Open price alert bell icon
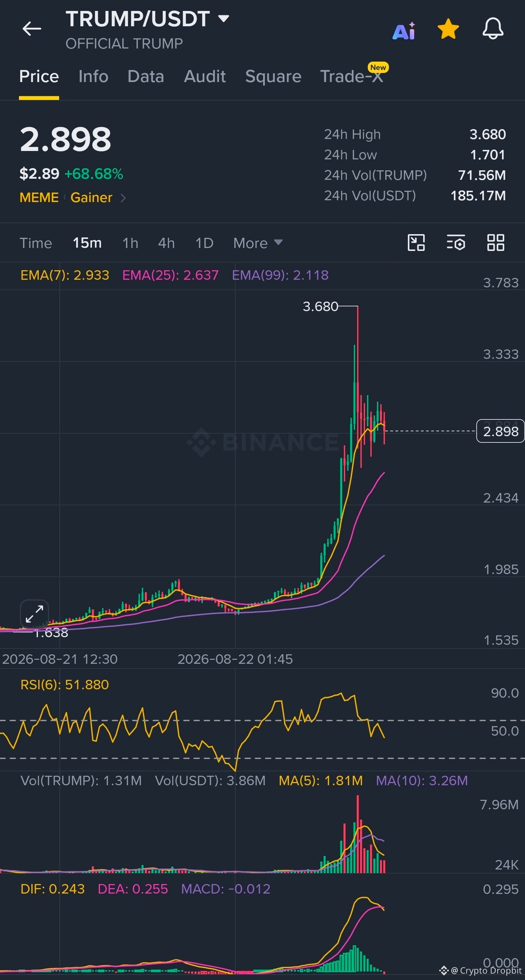The width and height of the screenshot is (525, 980). (x=493, y=28)
